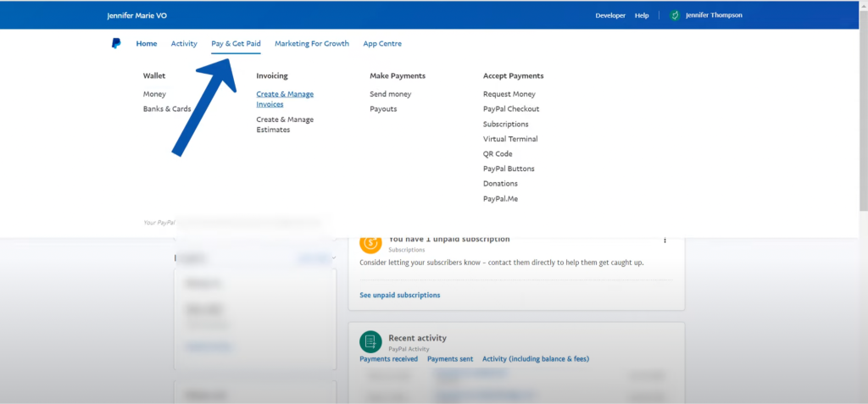
Task: Click the Recent activity heading
Action: click(417, 338)
